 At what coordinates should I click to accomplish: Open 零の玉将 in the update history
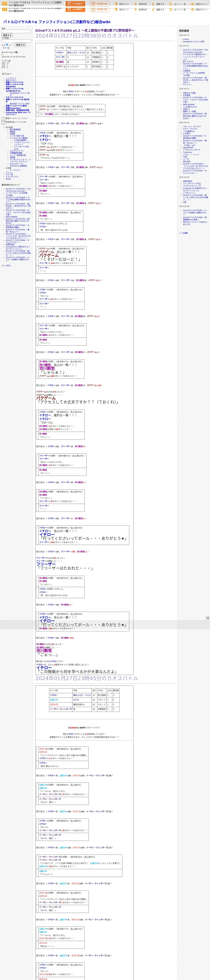tap(186, 161)
